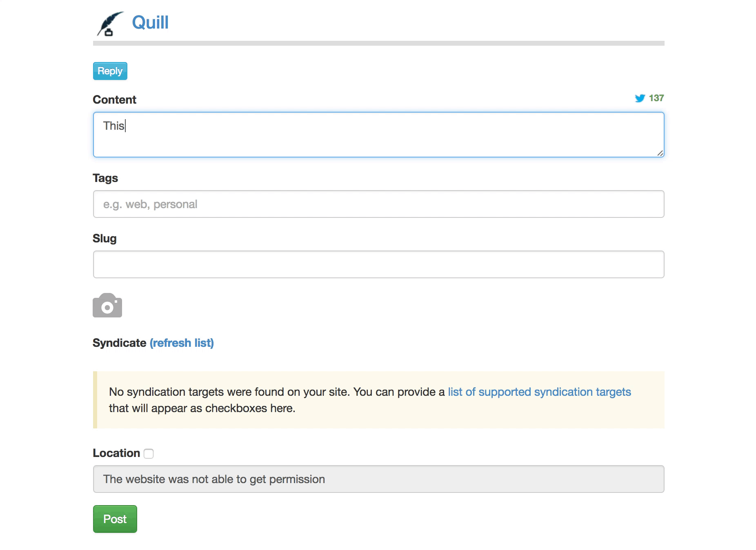Click the Tags label
This screenshot has height=550, width=756.
105,178
